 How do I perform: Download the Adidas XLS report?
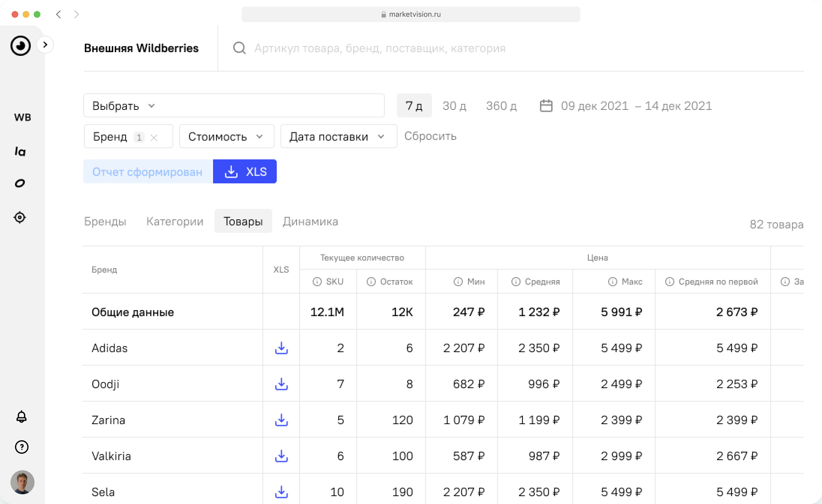281,348
